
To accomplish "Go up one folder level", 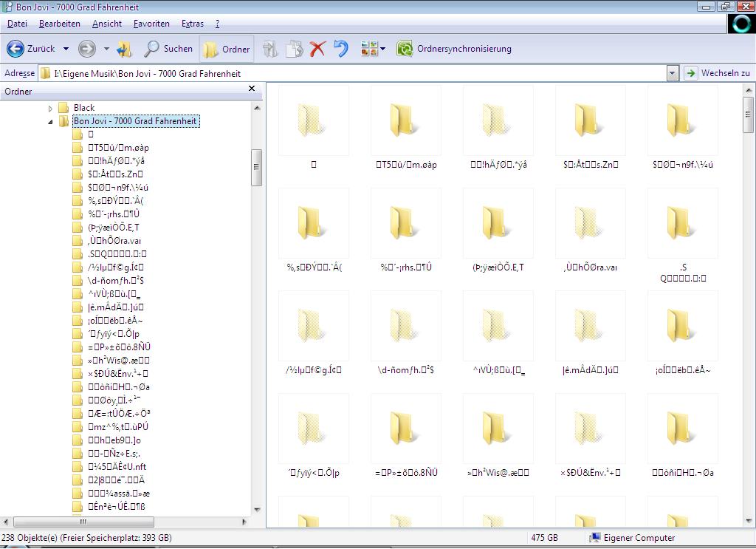I will click(x=124, y=49).
